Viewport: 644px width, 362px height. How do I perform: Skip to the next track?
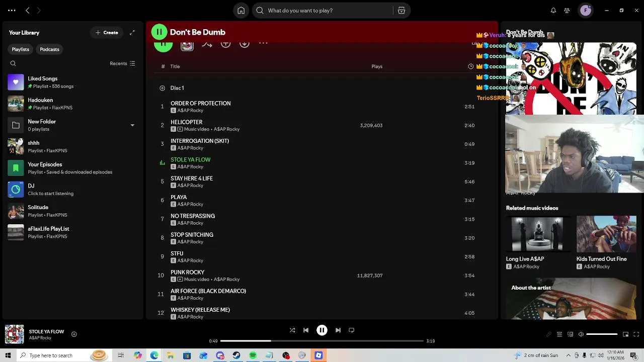[338, 330]
